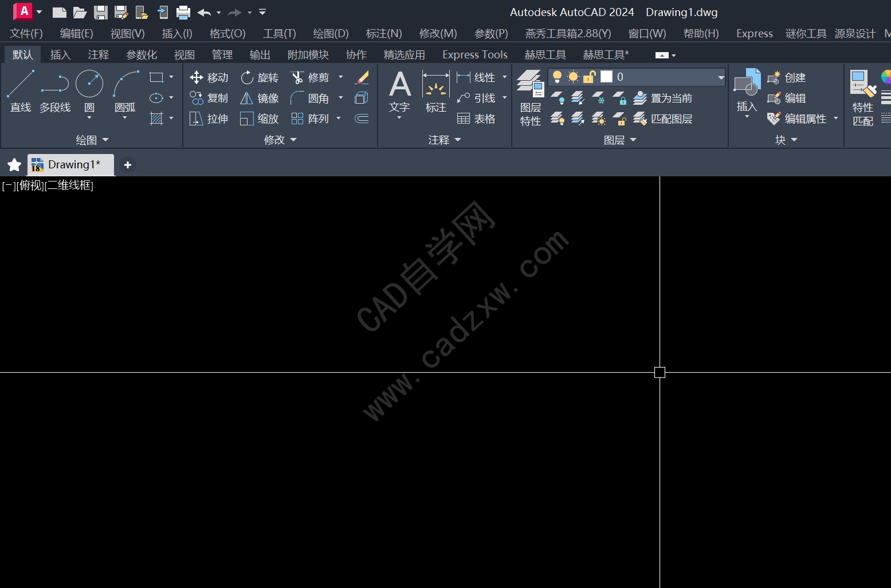Open the 格式(O) menu

[227, 33]
